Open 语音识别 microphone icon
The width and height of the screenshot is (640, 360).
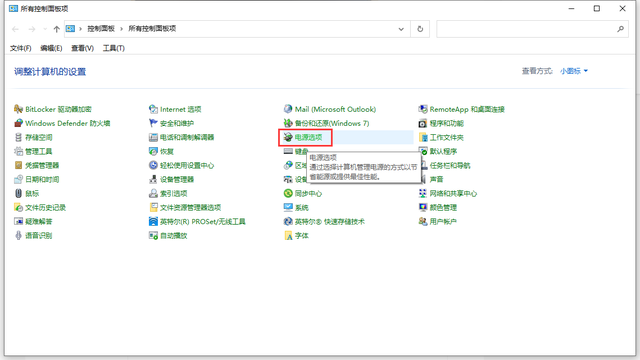click(x=18, y=235)
